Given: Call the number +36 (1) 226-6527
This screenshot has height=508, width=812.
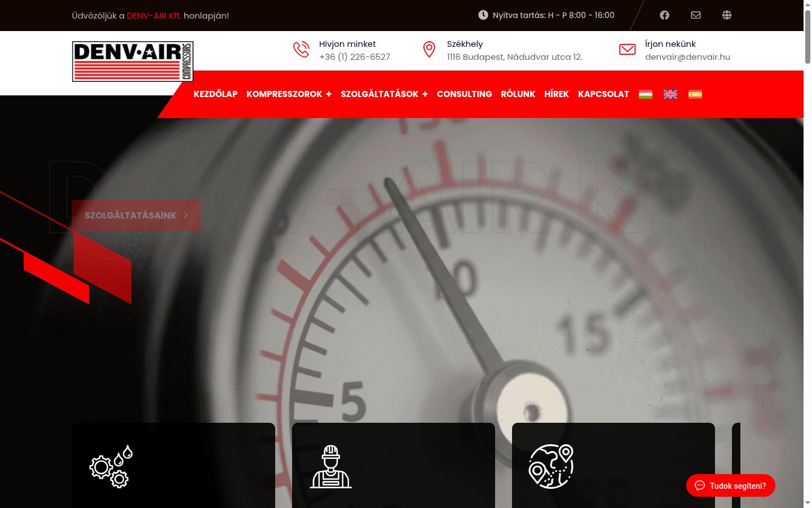Looking at the screenshot, I should pyautogui.click(x=355, y=57).
